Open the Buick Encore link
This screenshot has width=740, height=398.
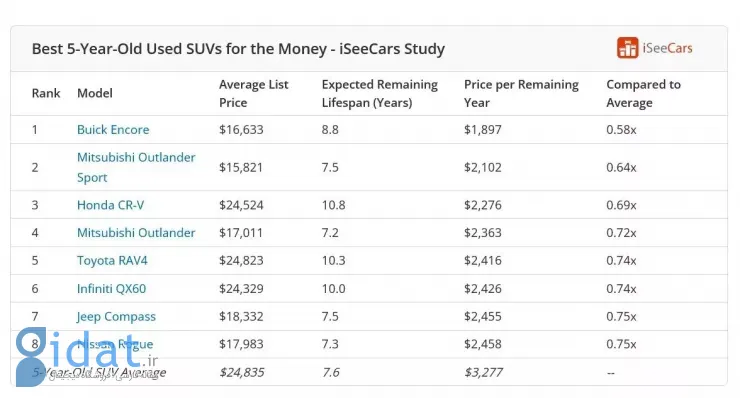[x=113, y=129]
